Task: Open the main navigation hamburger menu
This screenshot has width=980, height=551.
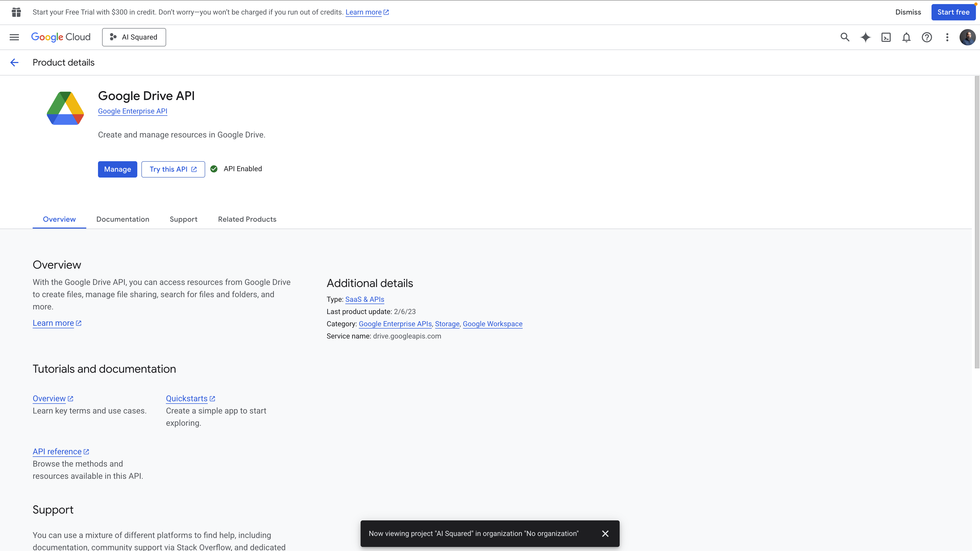Action: pyautogui.click(x=14, y=37)
